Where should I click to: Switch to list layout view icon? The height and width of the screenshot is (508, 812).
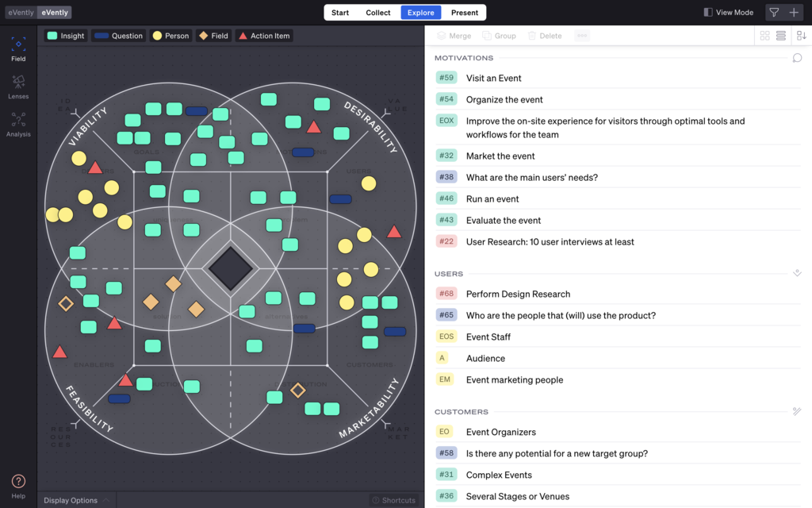[x=781, y=36]
